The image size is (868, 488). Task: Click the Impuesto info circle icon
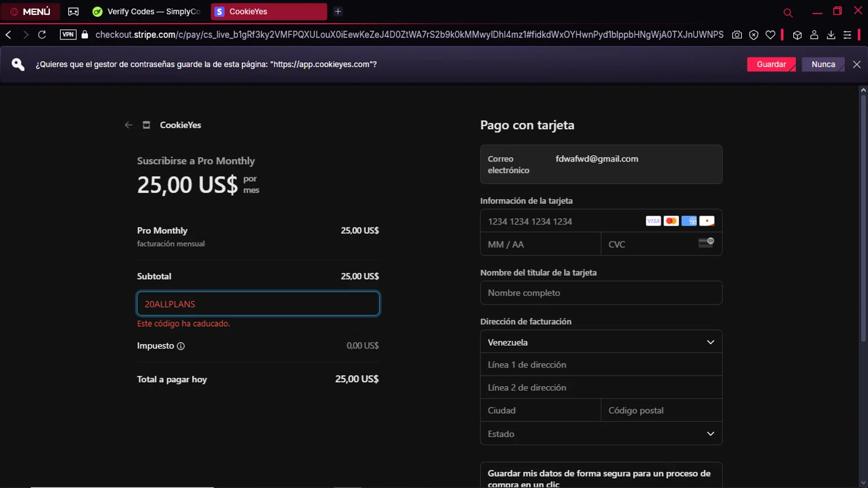coord(181,346)
